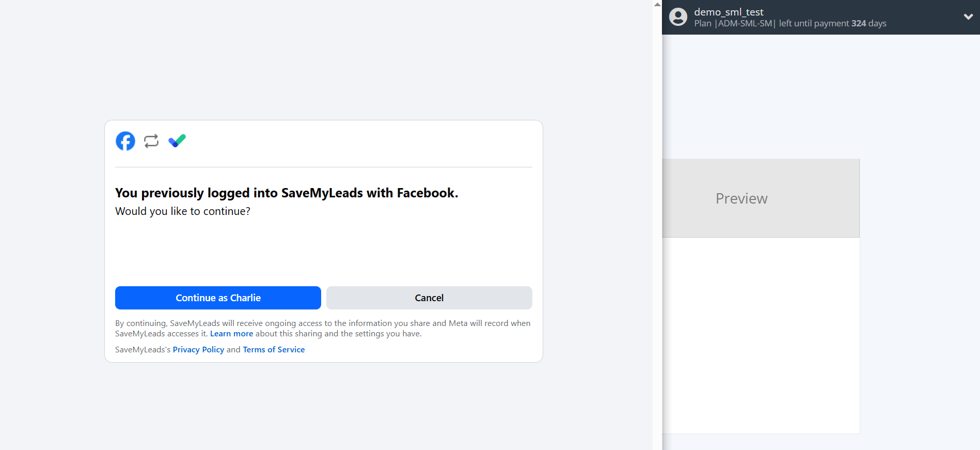Click the scrollbar up arrow

(x=658, y=4)
